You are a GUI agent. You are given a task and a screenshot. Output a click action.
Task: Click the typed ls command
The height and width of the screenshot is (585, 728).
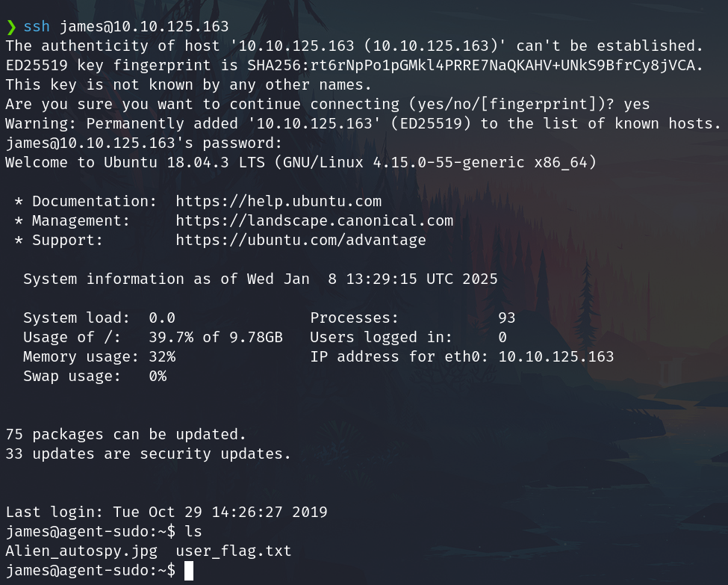coord(193,532)
